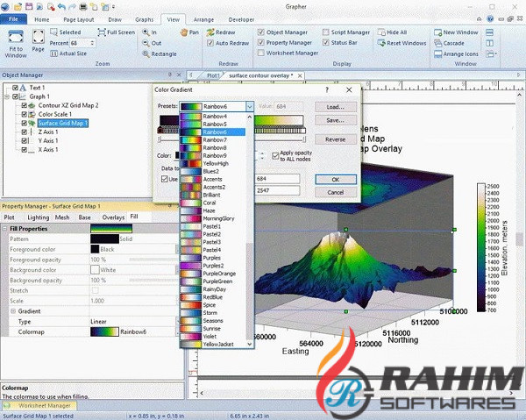526x420 pixels.
Task: Collapse the Graph 1 tree node
Action: pos(7,96)
